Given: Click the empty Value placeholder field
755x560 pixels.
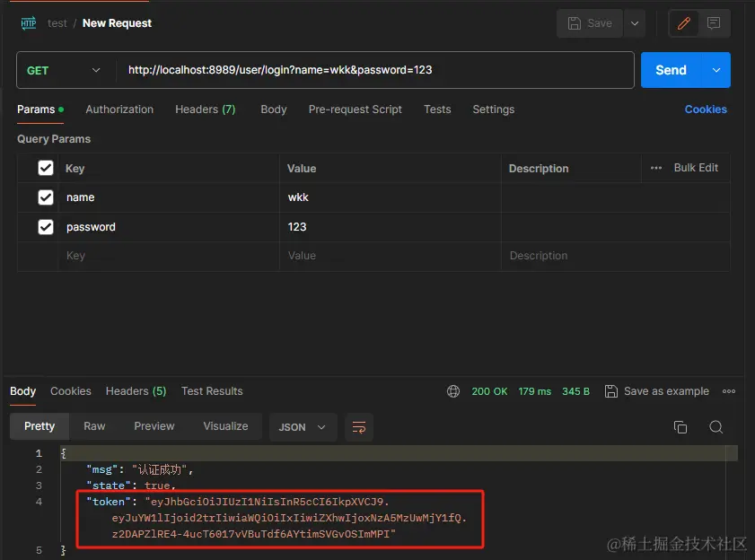Looking at the screenshot, I should [x=390, y=256].
